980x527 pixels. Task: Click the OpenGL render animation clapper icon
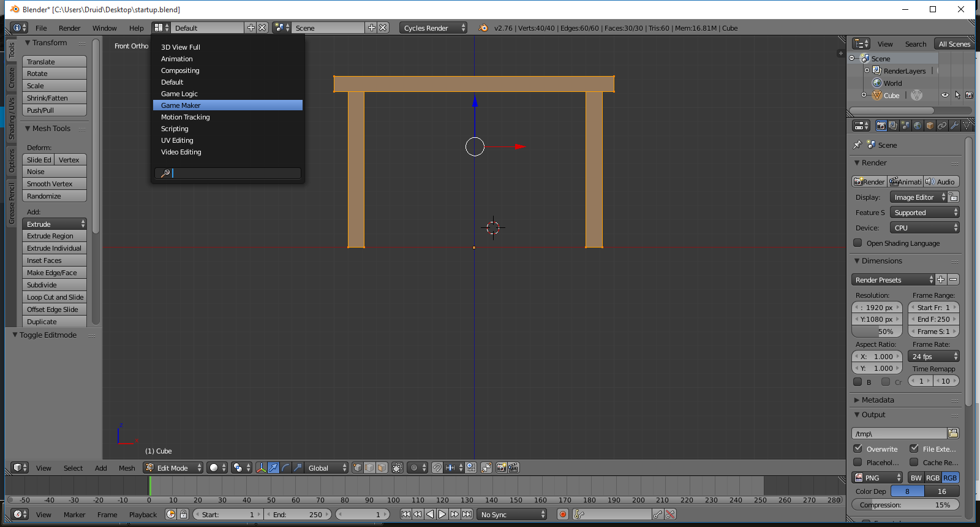(513, 468)
